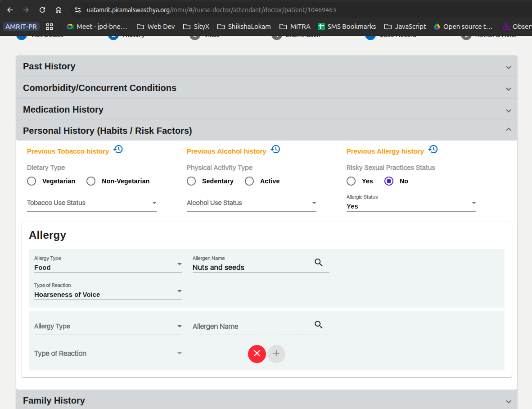This screenshot has height=409, width=532.
Task: Open Tobacco Use Status dropdown
Action: (91, 203)
